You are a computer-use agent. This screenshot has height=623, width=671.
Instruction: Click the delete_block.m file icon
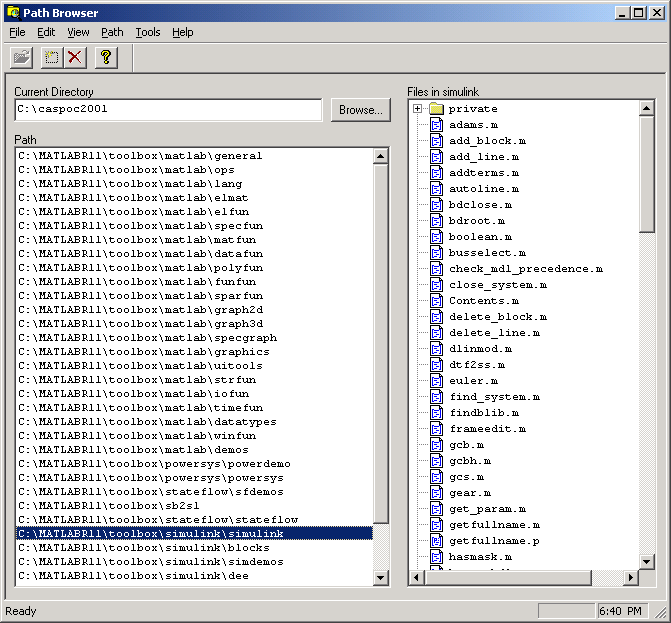[x=436, y=317]
